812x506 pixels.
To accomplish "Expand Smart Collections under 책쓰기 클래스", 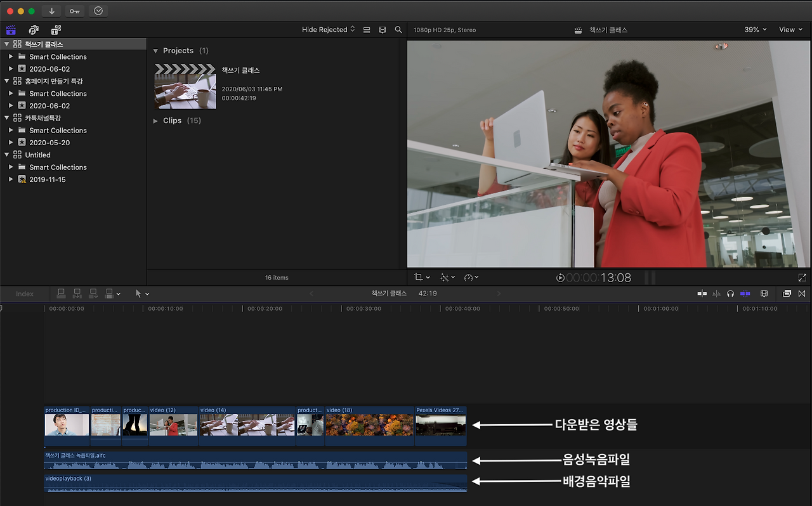I will (x=11, y=56).
